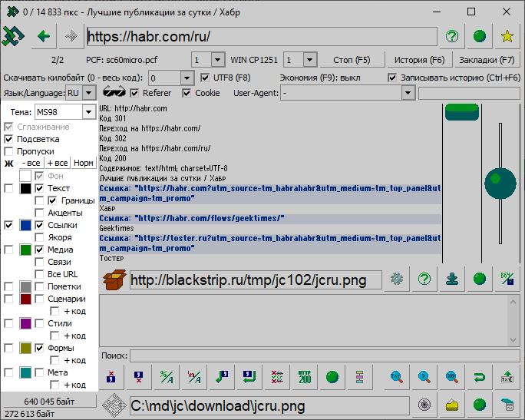Viewport: 525px width, 420px height.
Task: Click the magnifier with single arrow (find next)
Action: point(424,377)
